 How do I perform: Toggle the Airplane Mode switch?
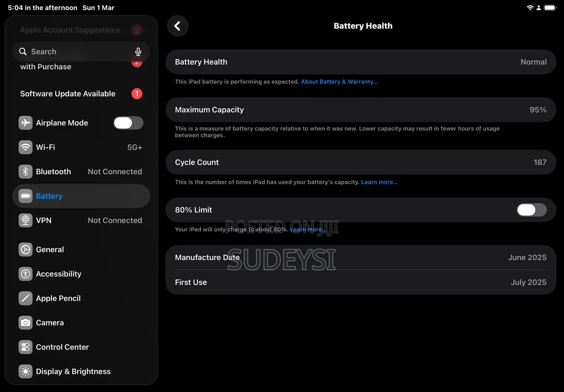click(128, 123)
